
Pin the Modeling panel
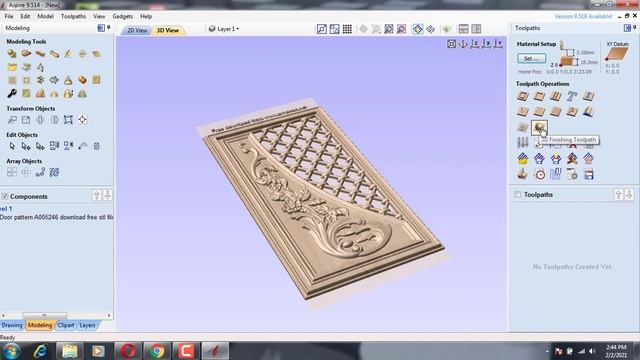click(109, 27)
